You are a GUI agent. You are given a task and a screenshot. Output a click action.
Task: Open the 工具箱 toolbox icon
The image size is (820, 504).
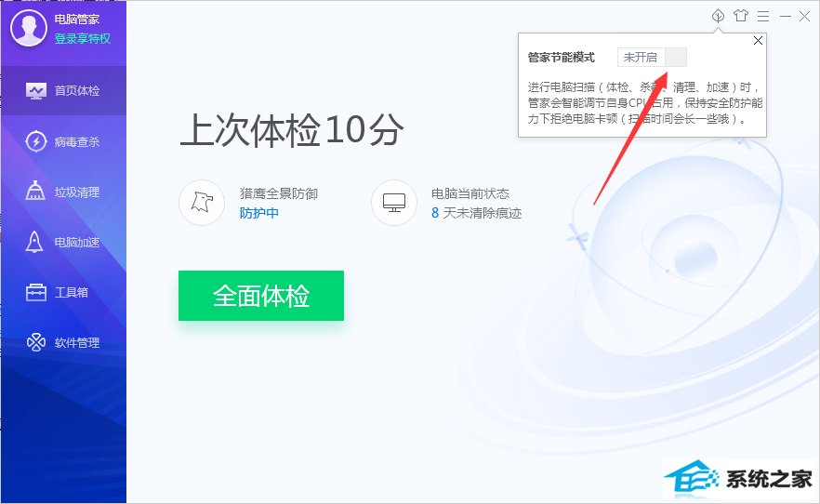click(36, 292)
